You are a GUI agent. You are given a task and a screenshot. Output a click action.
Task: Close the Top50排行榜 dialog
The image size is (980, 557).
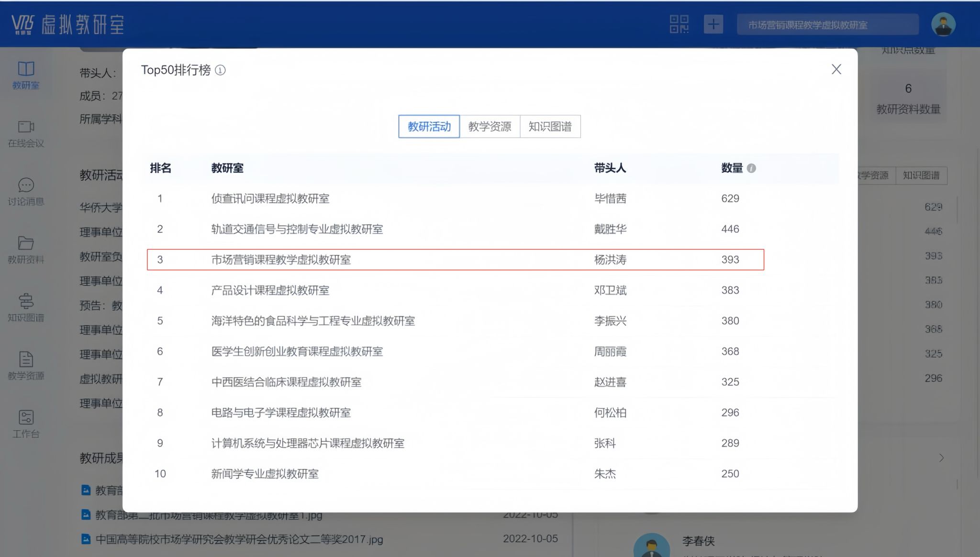[836, 69]
